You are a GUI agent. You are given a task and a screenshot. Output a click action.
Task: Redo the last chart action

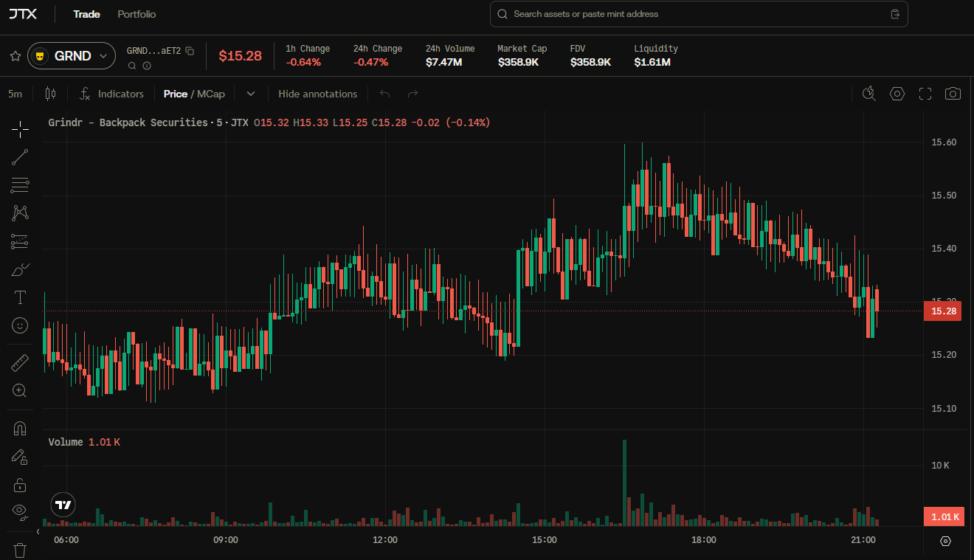click(x=413, y=94)
